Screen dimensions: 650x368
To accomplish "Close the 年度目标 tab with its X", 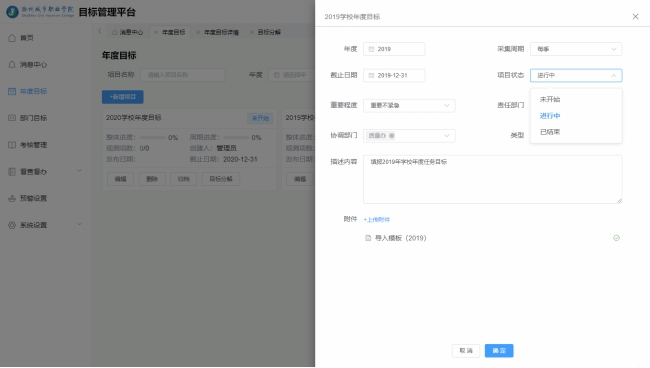I will point(156,32).
